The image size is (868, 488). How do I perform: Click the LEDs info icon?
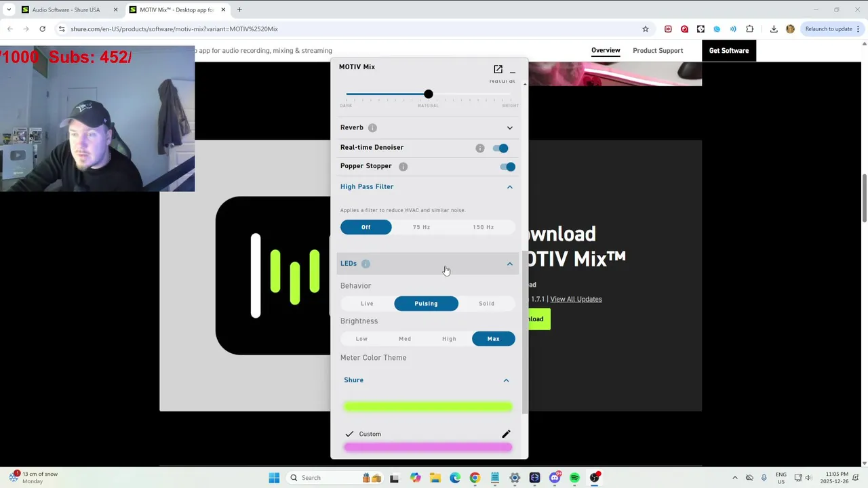pyautogui.click(x=366, y=264)
